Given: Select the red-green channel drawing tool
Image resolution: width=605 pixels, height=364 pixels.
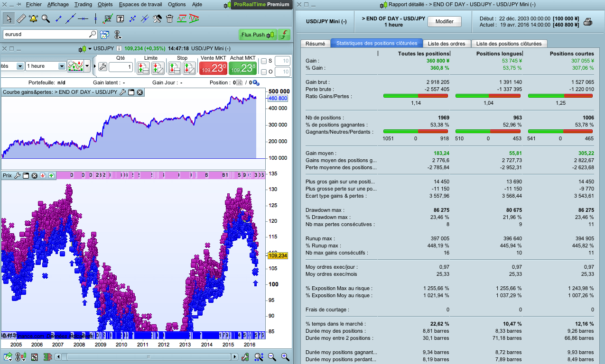Looking at the screenshot, I should coord(182,19).
